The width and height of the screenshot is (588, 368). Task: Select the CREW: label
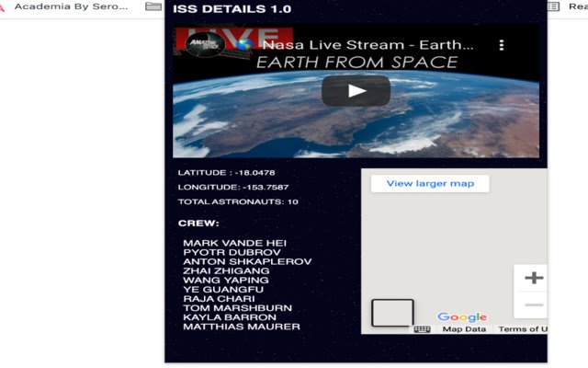point(198,223)
